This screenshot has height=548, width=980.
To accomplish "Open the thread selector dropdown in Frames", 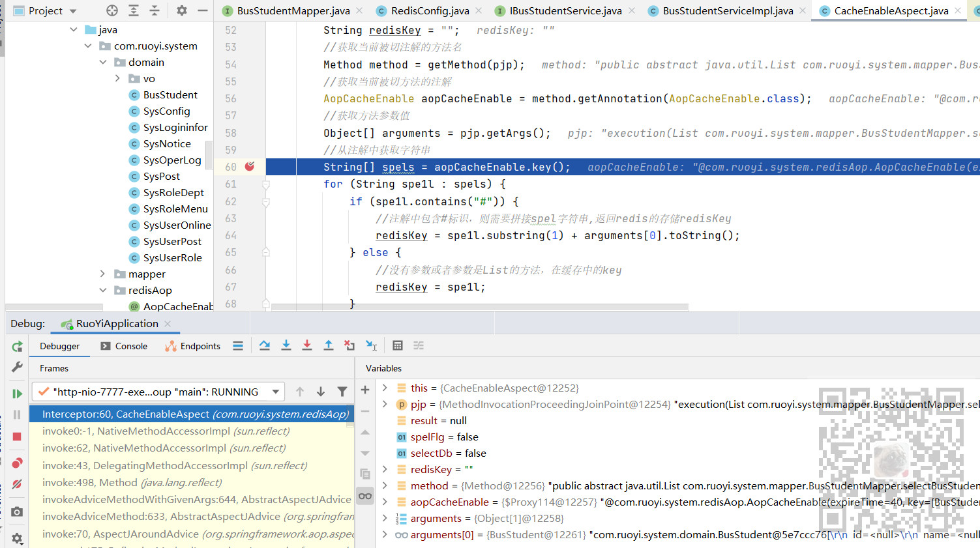I will 276,392.
